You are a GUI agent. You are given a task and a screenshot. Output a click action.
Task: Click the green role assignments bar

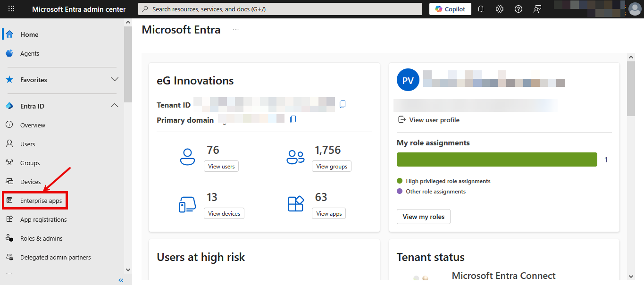pyautogui.click(x=497, y=159)
